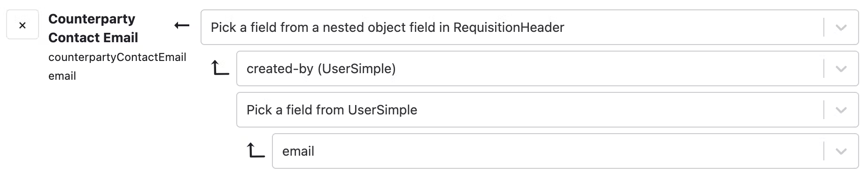Screen dimensions: 868x181
Task: Click the nested arrow beside created-by (UserSimple)
Action: pos(220,68)
